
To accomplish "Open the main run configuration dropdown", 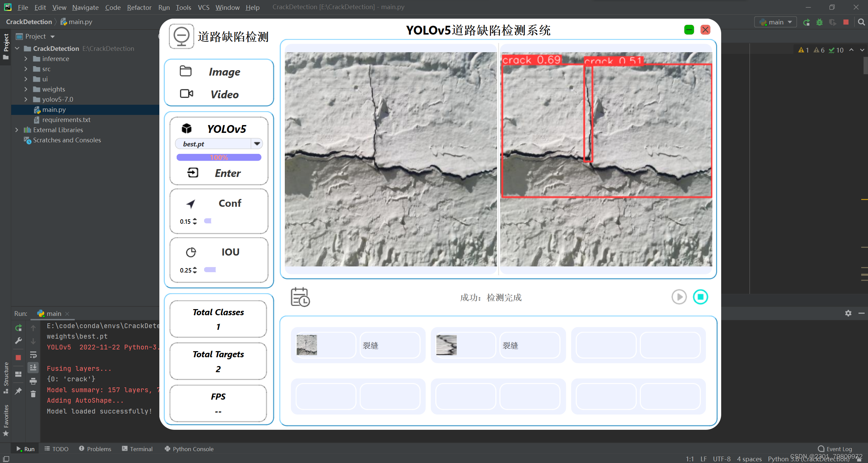I will tap(775, 22).
